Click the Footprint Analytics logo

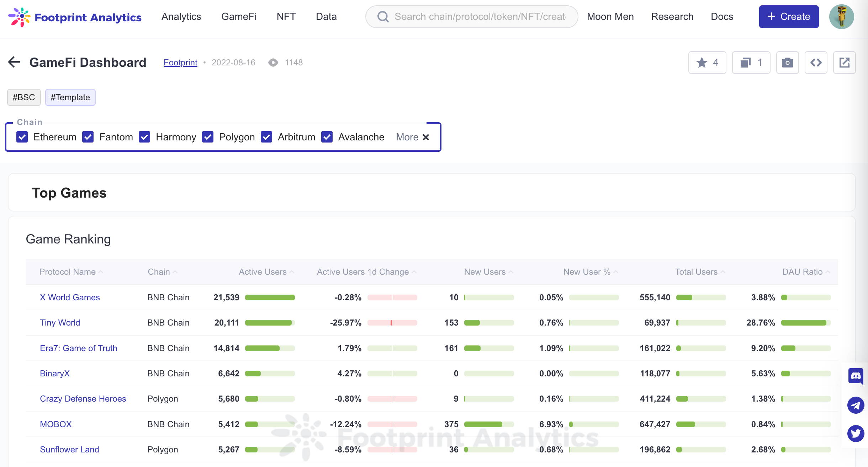75,17
